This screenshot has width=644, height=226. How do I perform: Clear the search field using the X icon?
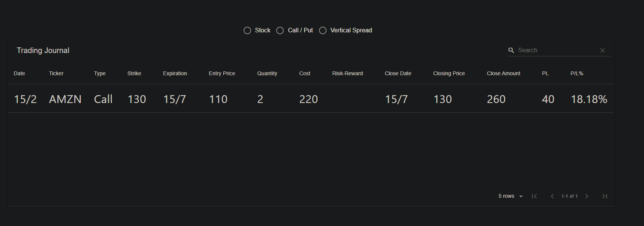tap(602, 50)
